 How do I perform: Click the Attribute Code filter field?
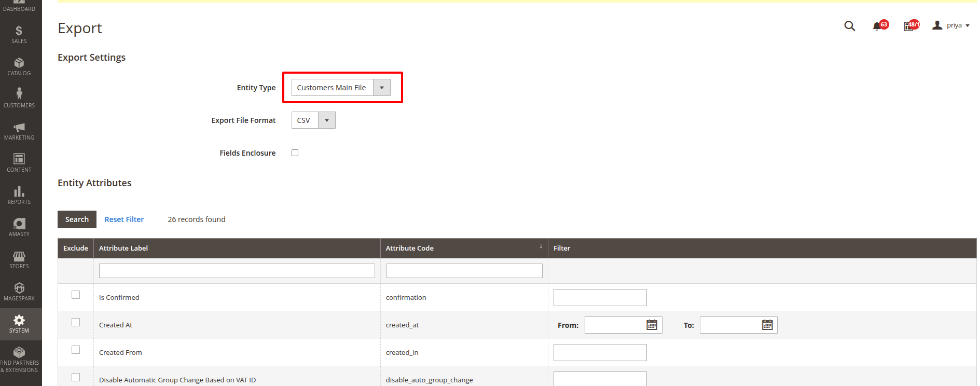point(464,271)
